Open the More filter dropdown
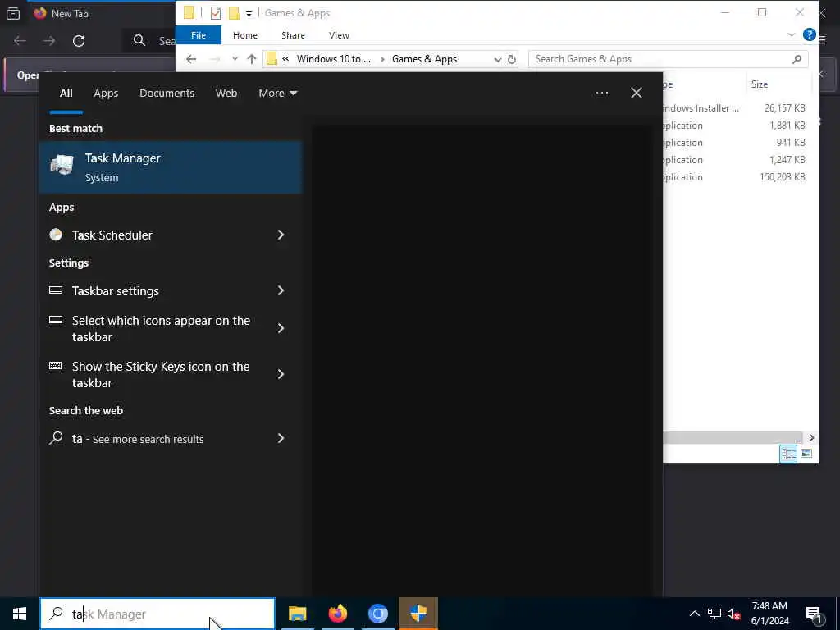840x630 pixels. pos(277,94)
